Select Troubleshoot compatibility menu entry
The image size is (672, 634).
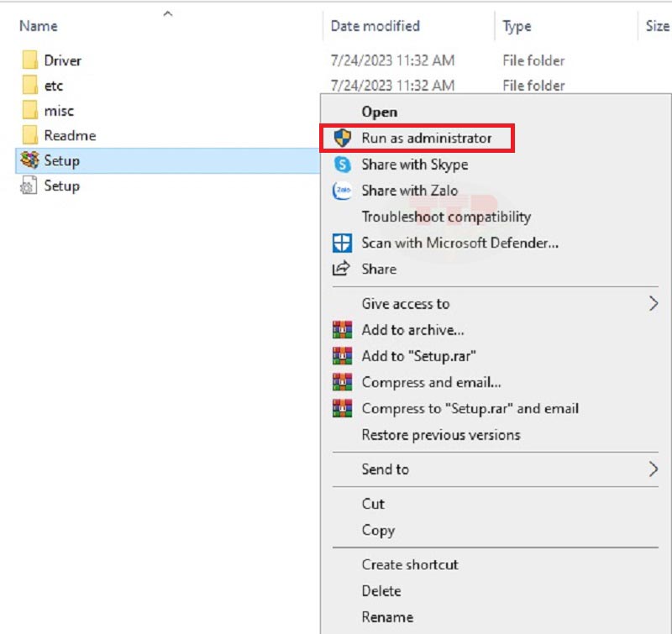446,217
